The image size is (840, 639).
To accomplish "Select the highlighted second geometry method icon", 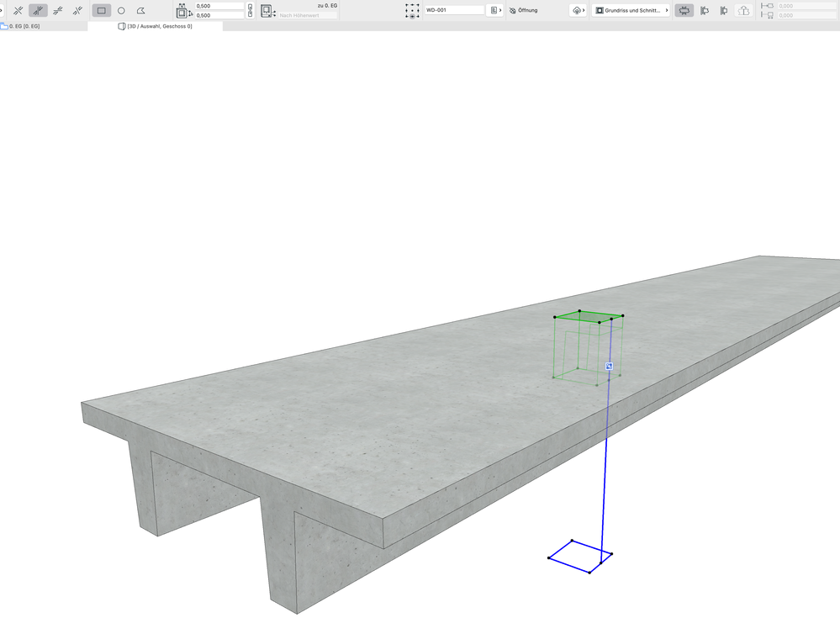I will [38, 10].
